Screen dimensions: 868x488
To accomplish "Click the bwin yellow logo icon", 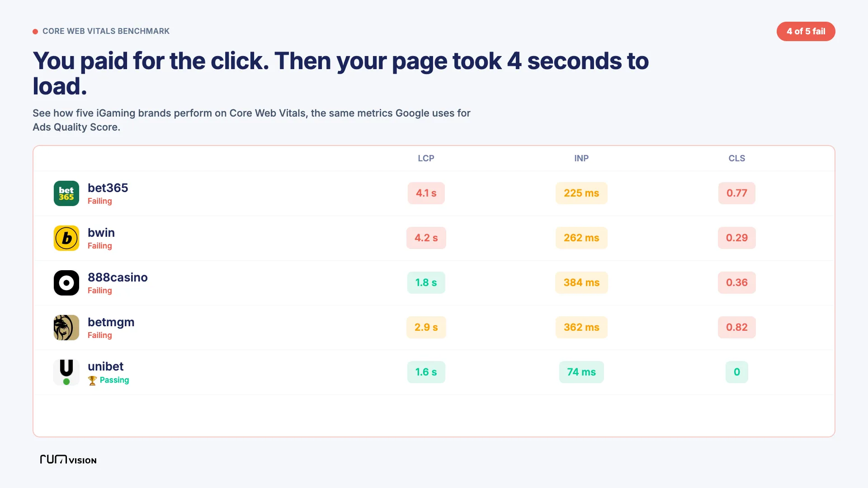I will pyautogui.click(x=66, y=238).
